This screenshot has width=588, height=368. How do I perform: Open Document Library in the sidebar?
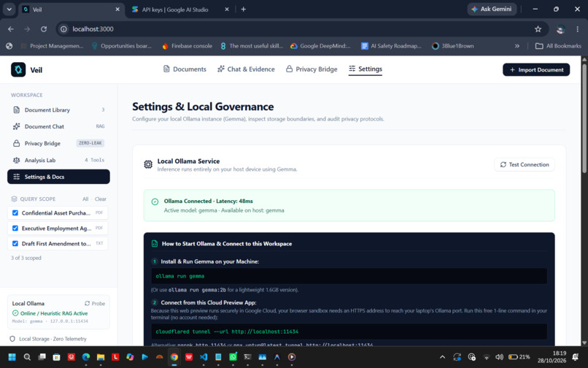58,110
